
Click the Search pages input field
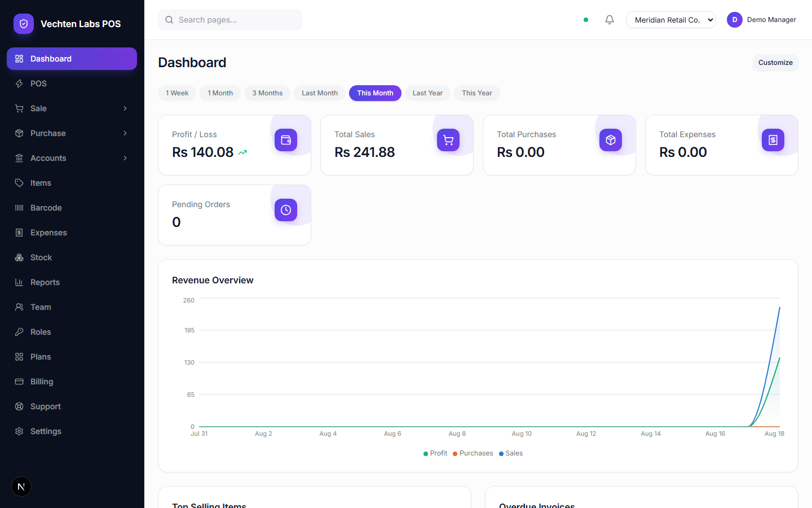[x=230, y=20]
